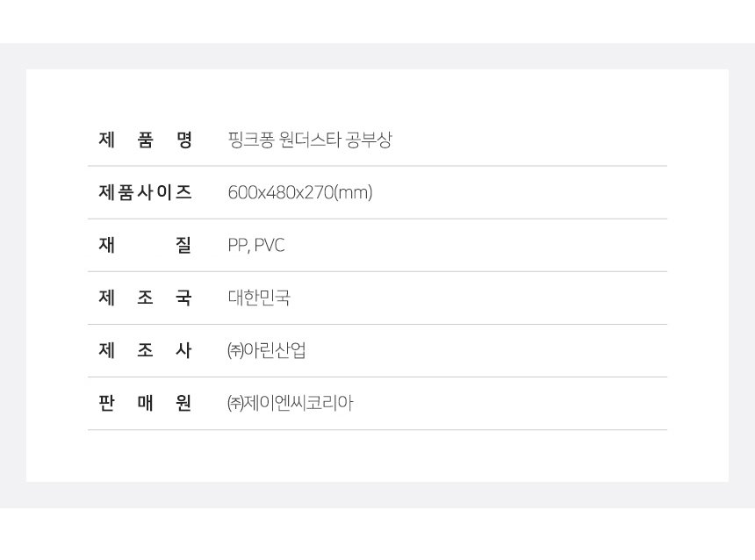Click the 매 character in 판매원 row

(x=145, y=403)
